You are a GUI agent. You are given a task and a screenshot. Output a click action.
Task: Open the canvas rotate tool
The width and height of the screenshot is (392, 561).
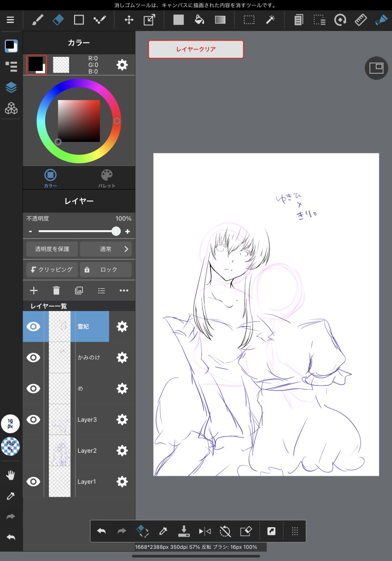point(340,20)
